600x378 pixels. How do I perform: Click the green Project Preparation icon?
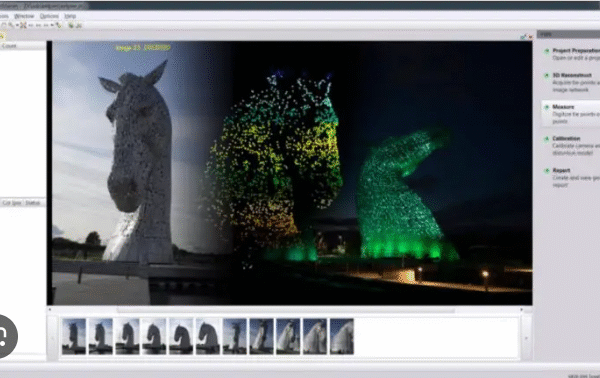click(x=547, y=51)
